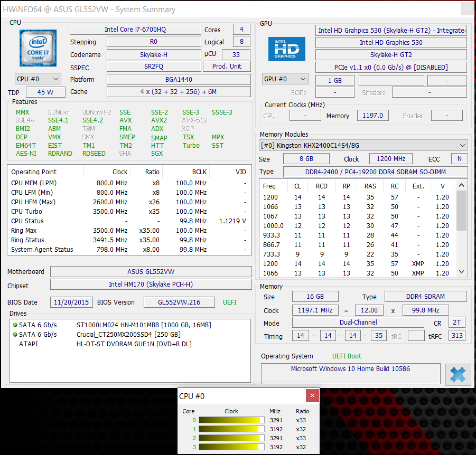The image size is (476, 455).
Task: Click the Chipset Intel HM170 field
Action: (x=151, y=284)
